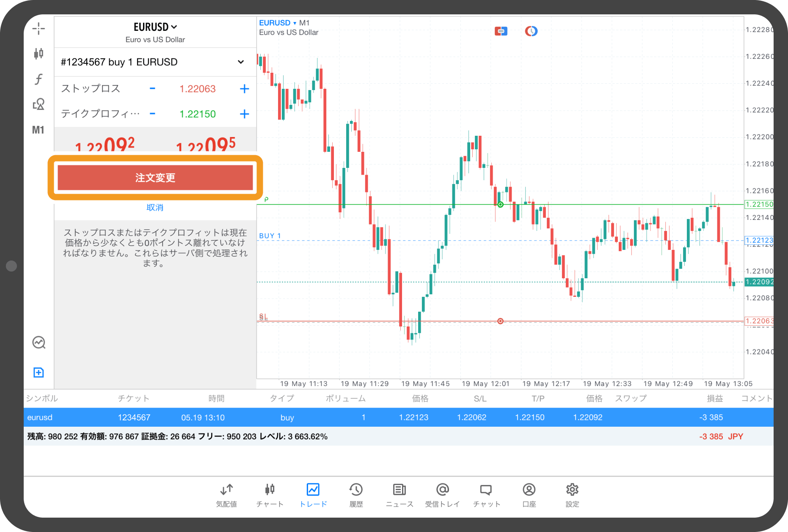Open the chart analysis icon in the sidebar
Viewport: 788px width, 532px height.
click(x=39, y=342)
